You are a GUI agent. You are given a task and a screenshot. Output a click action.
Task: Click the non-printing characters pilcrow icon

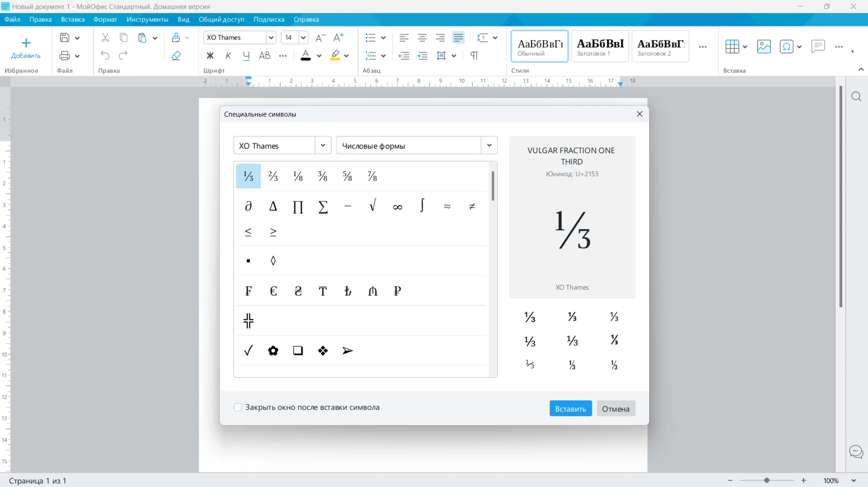[474, 56]
